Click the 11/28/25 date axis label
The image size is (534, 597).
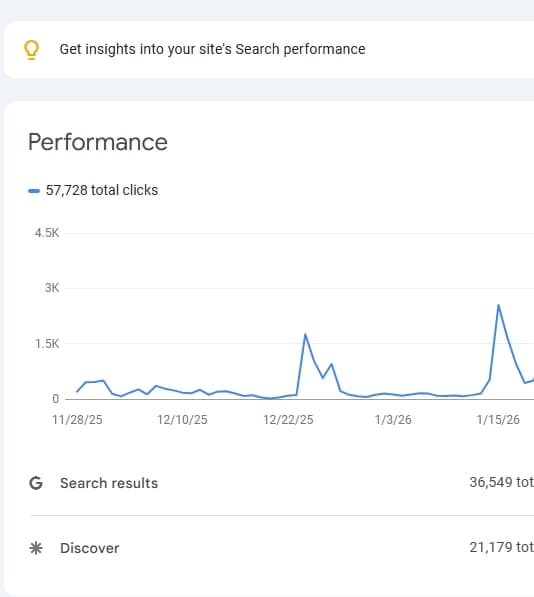click(77, 420)
